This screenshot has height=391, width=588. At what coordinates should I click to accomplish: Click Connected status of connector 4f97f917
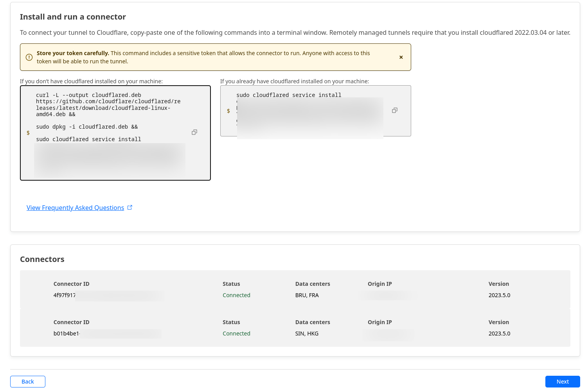click(236, 295)
